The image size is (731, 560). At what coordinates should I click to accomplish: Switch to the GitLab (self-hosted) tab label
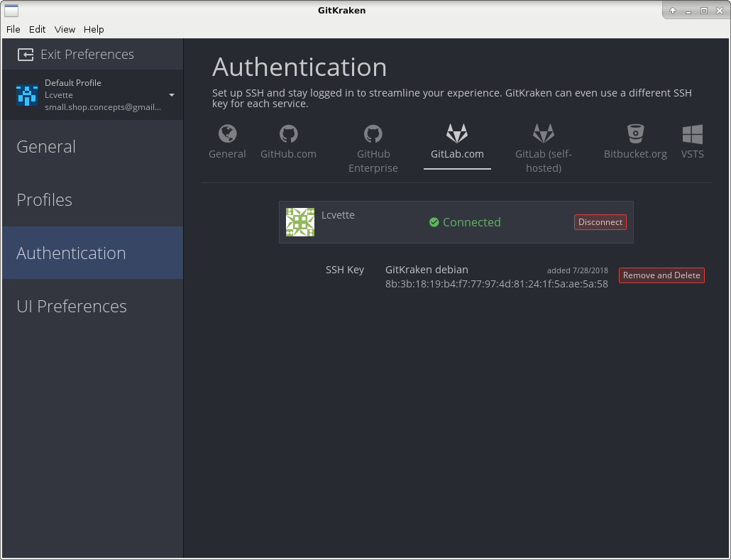tap(544, 161)
